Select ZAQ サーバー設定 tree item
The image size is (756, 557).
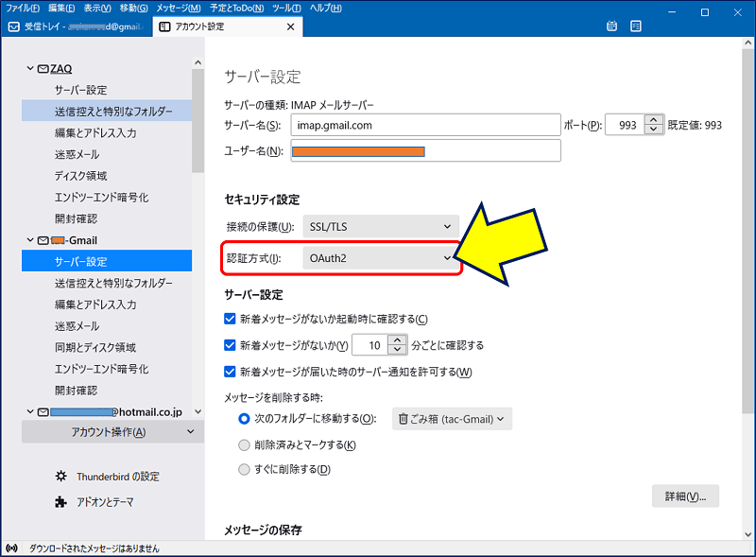pos(107,90)
